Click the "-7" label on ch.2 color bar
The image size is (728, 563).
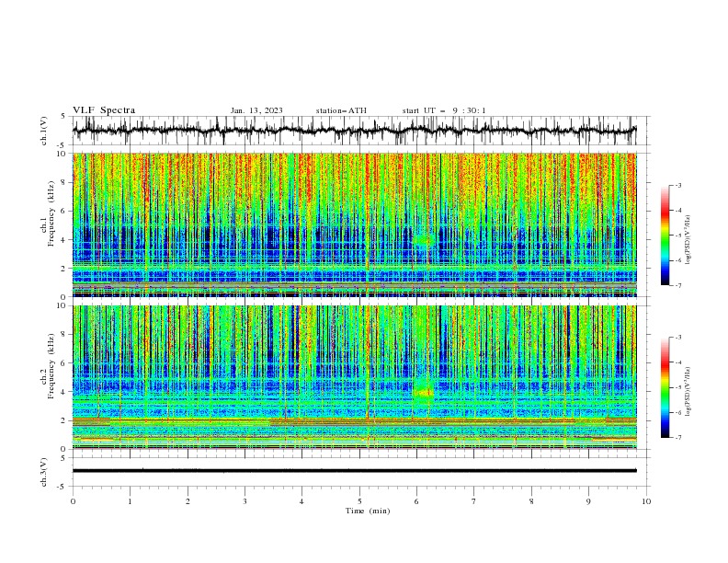[x=677, y=438]
